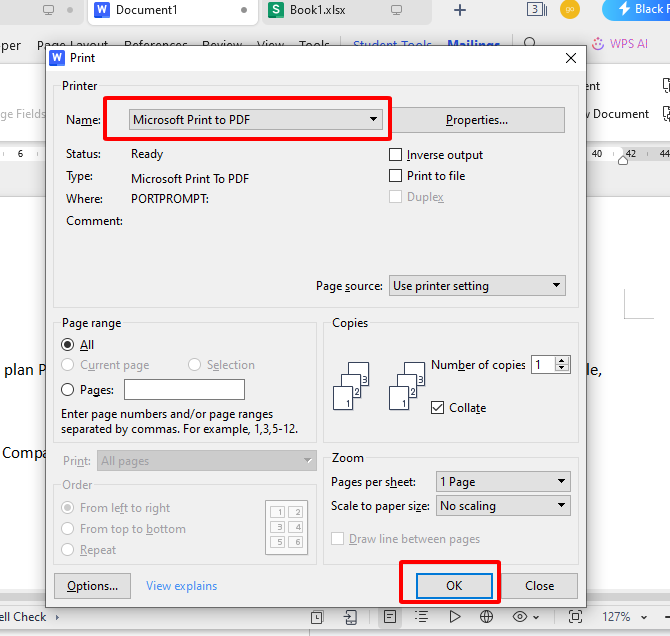670x636 pixels.
Task: Decrease number of copies with down arrow
Action: [562, 368]
